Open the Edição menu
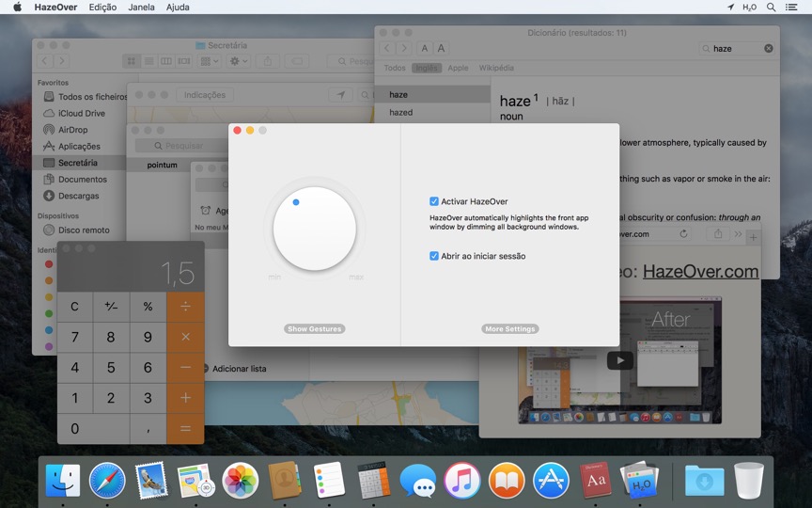812x508 pixels. pos(102,8)
